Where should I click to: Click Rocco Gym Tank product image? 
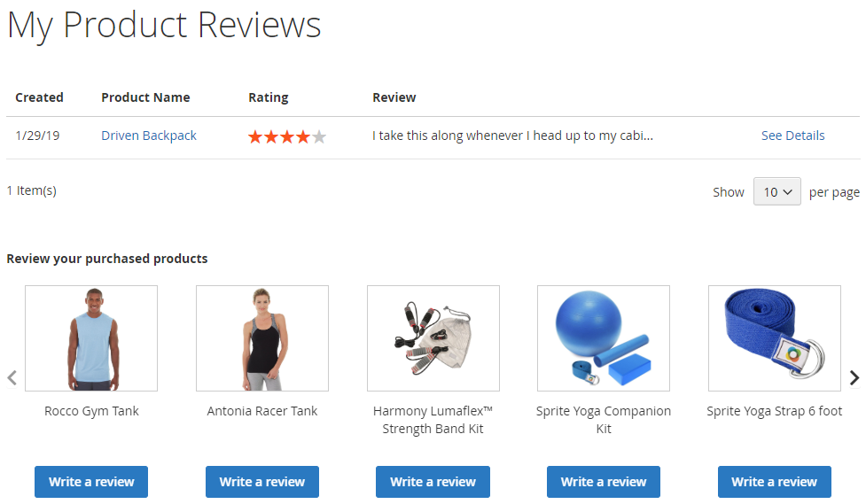click(91, 338)
